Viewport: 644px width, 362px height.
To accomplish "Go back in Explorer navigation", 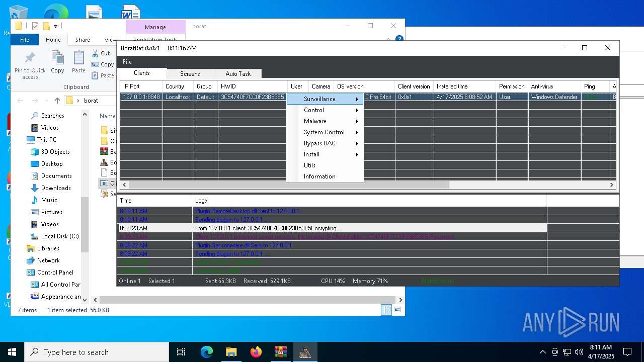I will [x=21, y=101].
